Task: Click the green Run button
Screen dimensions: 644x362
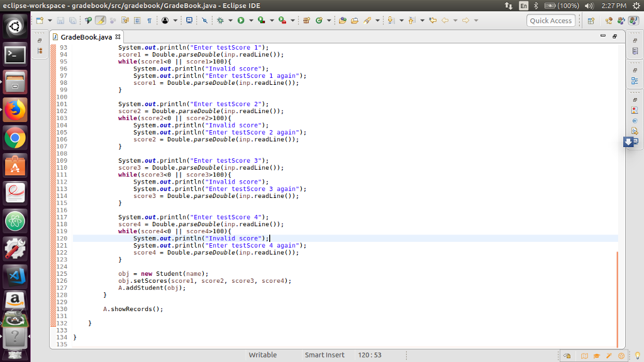Action: 241,20
